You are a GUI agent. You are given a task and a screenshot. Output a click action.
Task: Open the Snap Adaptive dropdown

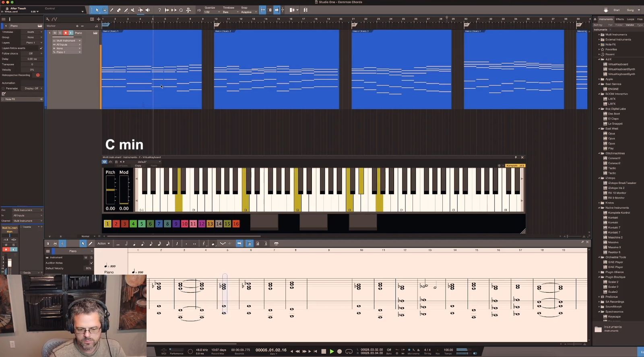249,12
